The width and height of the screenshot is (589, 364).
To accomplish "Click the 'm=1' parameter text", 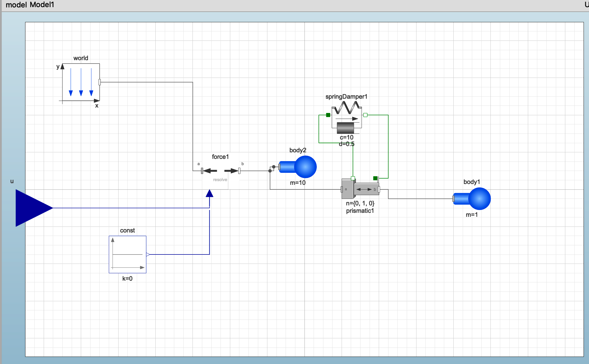I will click(472, 215).
